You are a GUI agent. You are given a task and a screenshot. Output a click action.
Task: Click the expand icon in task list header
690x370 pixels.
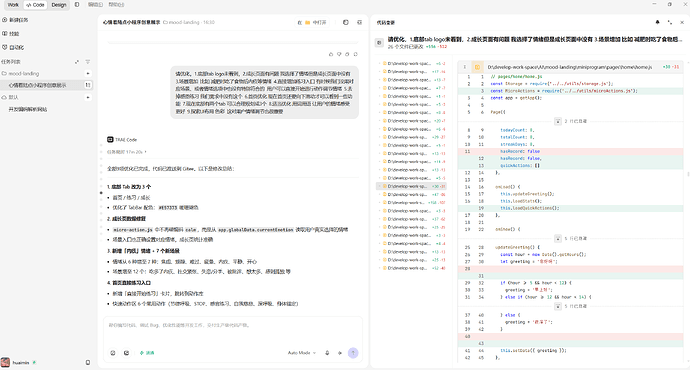(x=77, y=62)
